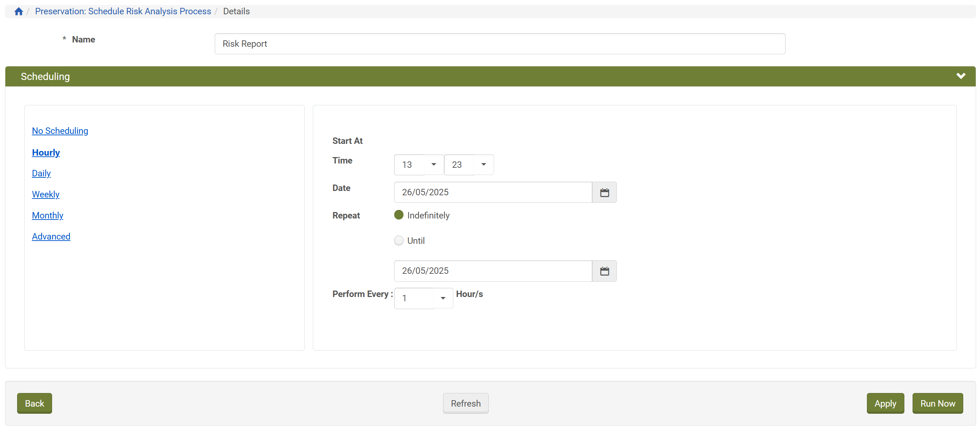Image resolution: width=980 pixels, height=428 pixels.
Task: Open Advanced scheduling options
Action: (51, 236)
